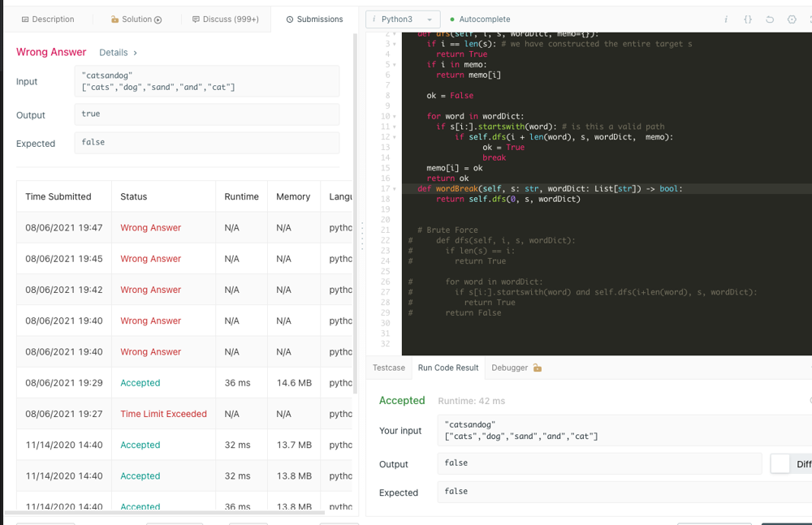The width and height of the screenshot is (812, 525).
Task: Open editor settings gear icon
Action: [792, 19]
